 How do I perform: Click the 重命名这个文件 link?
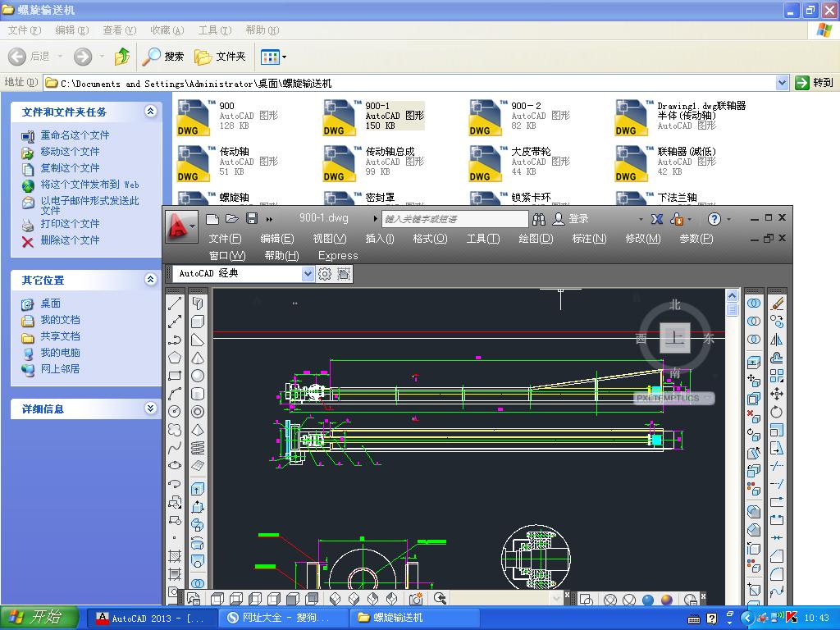[x=75, y=135]
